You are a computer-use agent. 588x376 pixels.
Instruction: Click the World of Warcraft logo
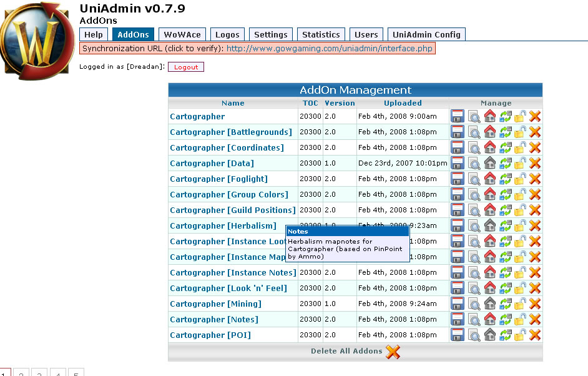37,41
